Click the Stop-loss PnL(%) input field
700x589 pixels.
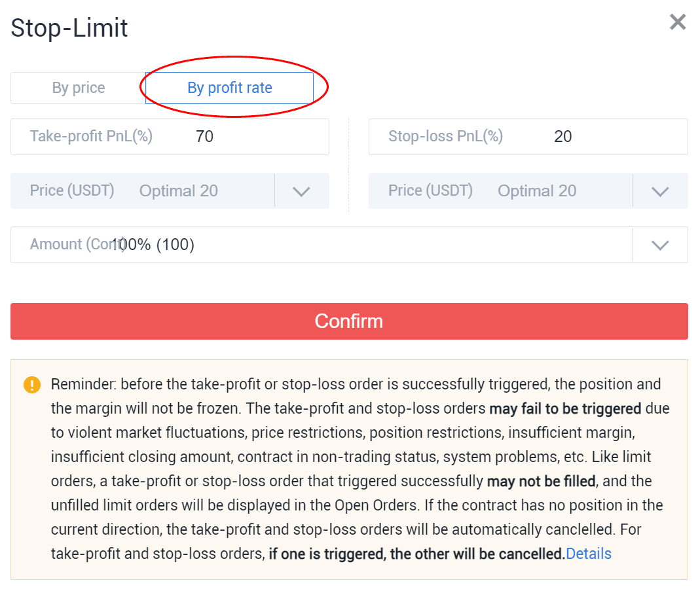point(528,137)
